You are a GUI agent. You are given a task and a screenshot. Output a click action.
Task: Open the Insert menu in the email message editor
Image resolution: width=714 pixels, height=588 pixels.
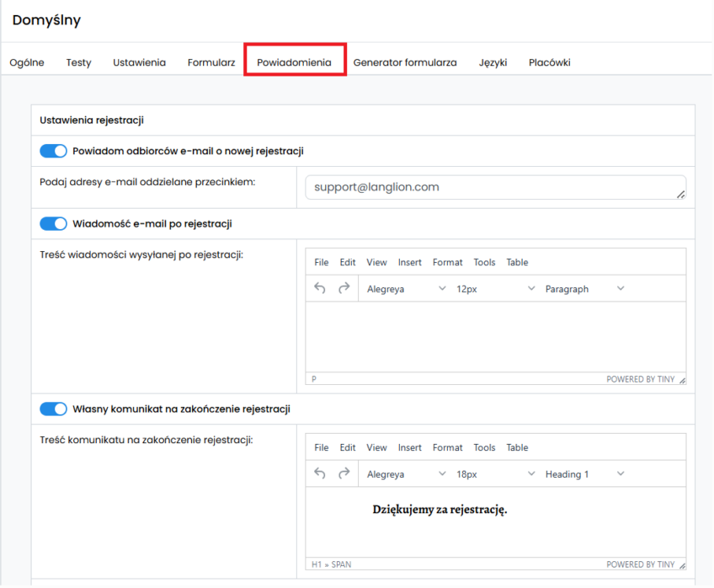410,262
